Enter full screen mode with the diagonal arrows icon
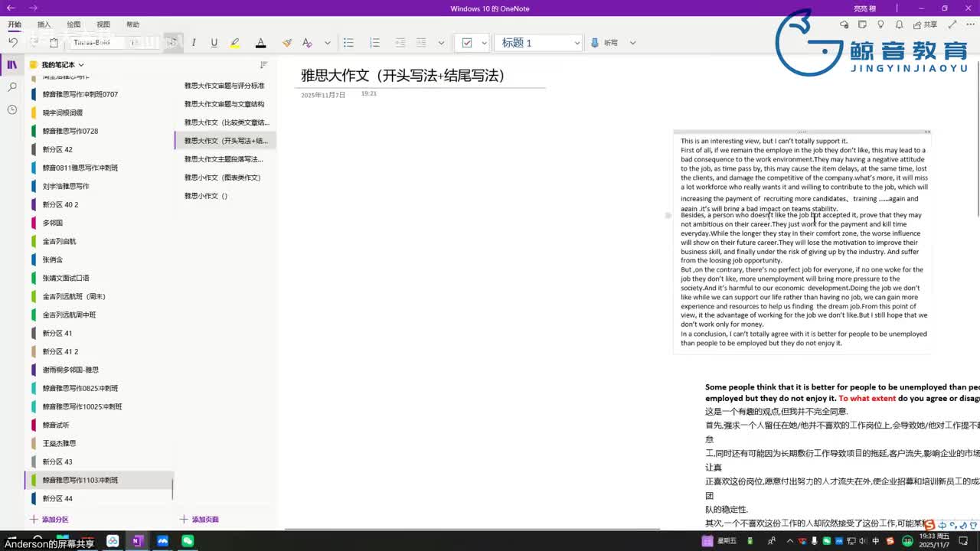980x551 pixels. coord(952,24)
